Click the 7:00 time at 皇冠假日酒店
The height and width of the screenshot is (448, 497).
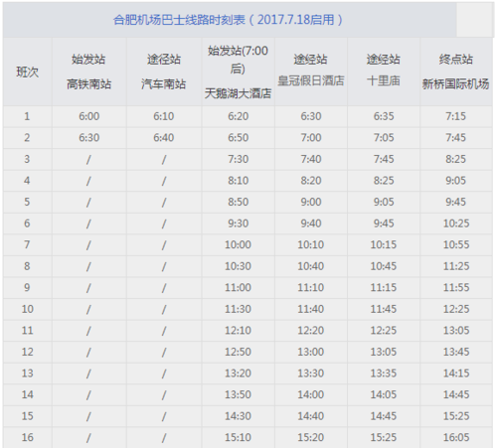(x=311, y=137)
